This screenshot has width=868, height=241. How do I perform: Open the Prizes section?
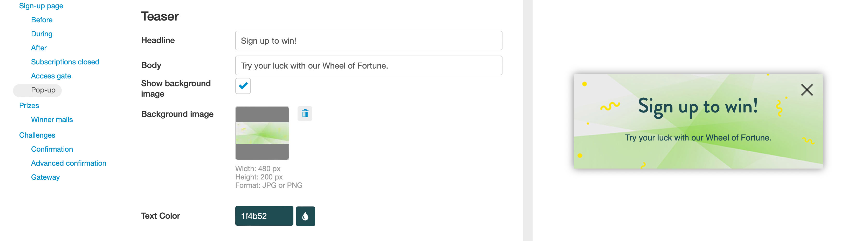click(29, 105)
